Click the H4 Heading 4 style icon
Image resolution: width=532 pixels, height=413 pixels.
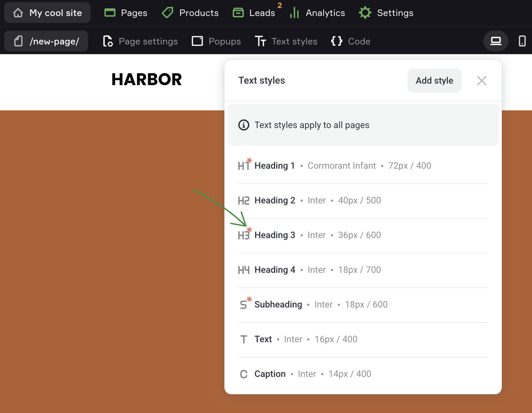point(244,270)
